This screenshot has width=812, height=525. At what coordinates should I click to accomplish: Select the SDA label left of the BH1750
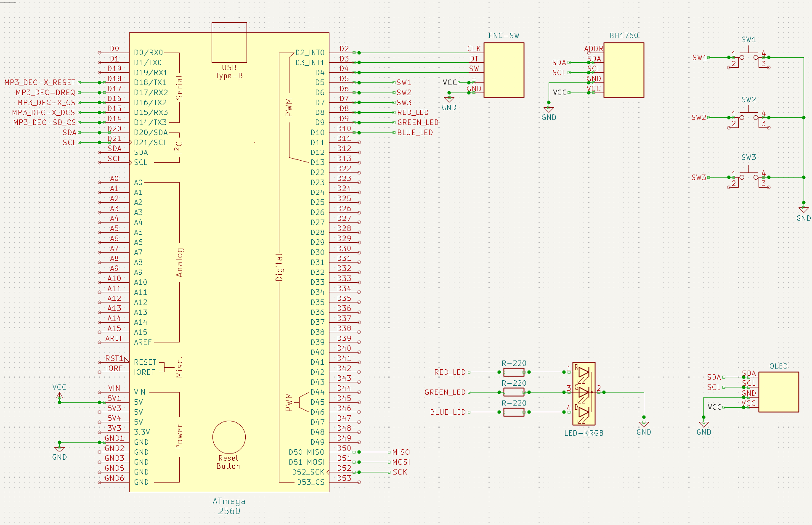[x=559, y=63]
